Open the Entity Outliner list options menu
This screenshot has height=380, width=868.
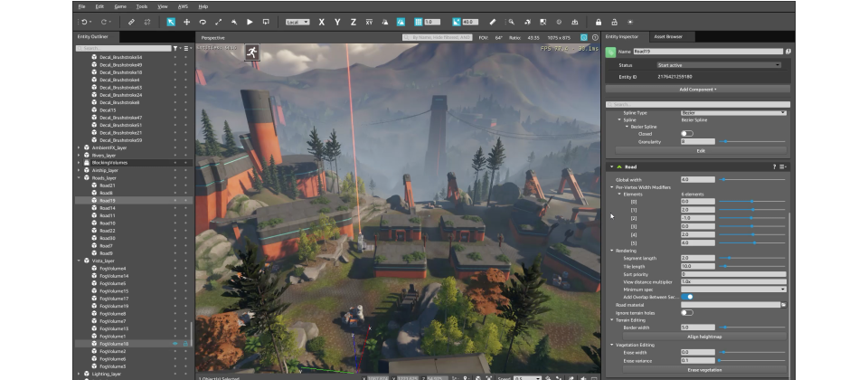pyautogui.click(x=186, y=49)
